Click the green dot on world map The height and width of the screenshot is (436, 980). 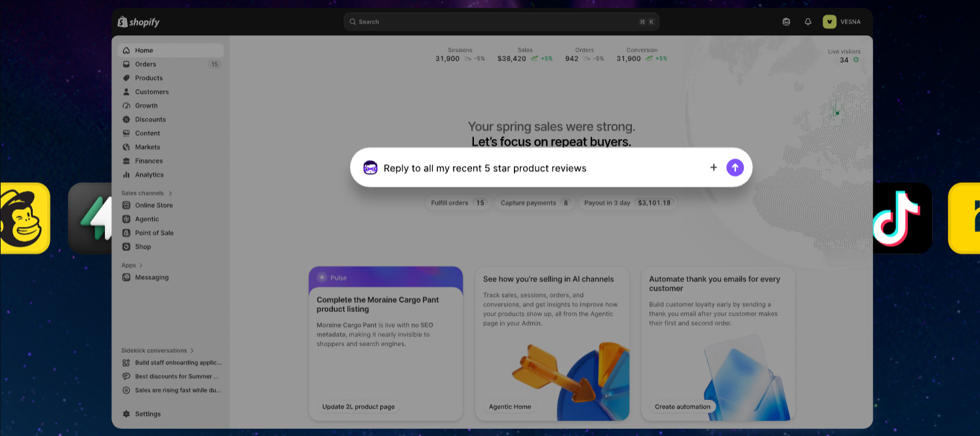click(x=837, y=113)
